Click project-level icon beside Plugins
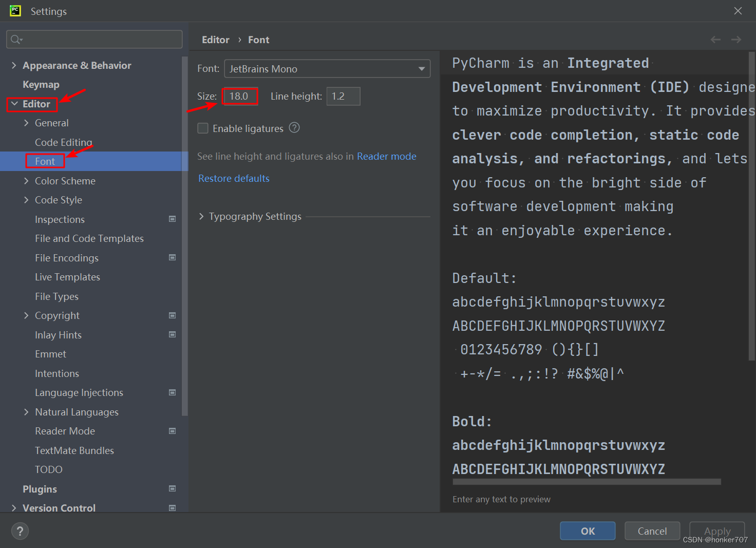 click(x=173, y=489)
